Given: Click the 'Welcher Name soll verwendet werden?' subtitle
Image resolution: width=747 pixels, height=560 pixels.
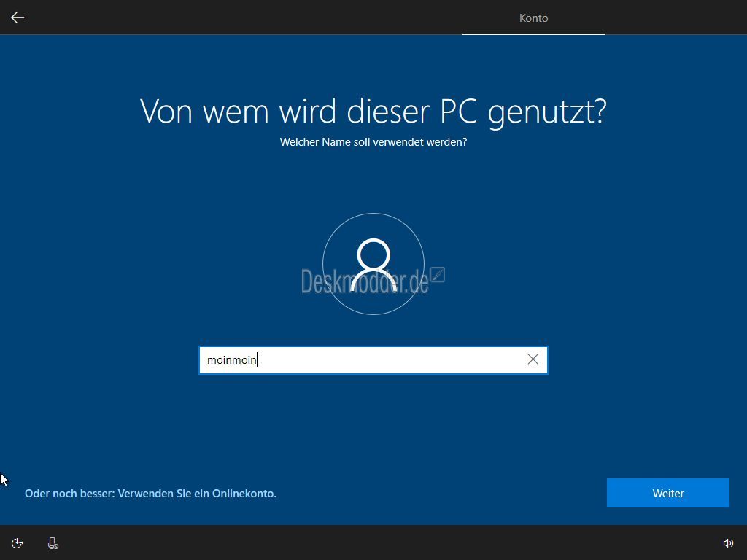Looking at the screenshot, I should [x=373, y=142].
